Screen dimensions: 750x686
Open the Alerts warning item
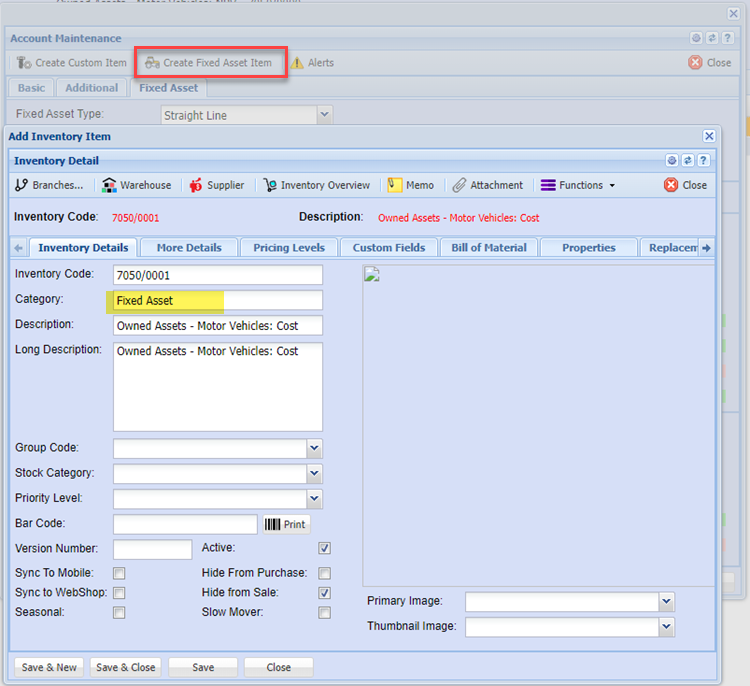312,63
